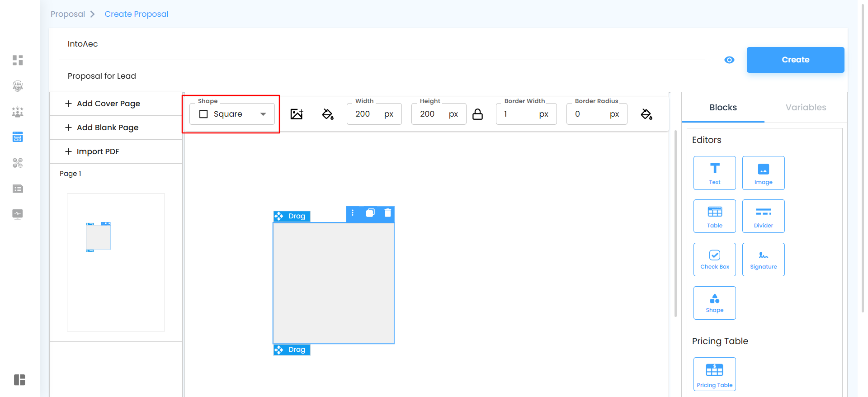Screen dimensions: 868x397
Task: Add a Pricing Table block
Action: point(715,374)
